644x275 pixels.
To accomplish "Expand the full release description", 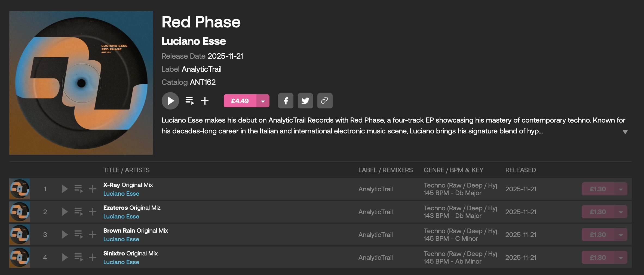I will click(625, 132).
